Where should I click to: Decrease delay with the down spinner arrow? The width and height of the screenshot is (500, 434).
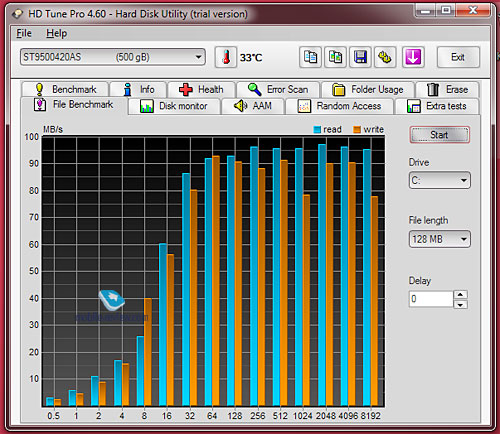tap(460, 304)
